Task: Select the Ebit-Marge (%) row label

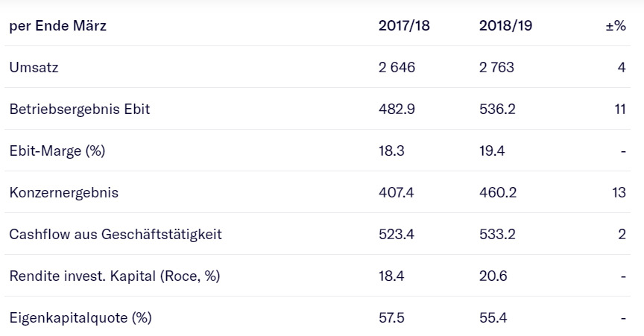Action: (57, 151)
